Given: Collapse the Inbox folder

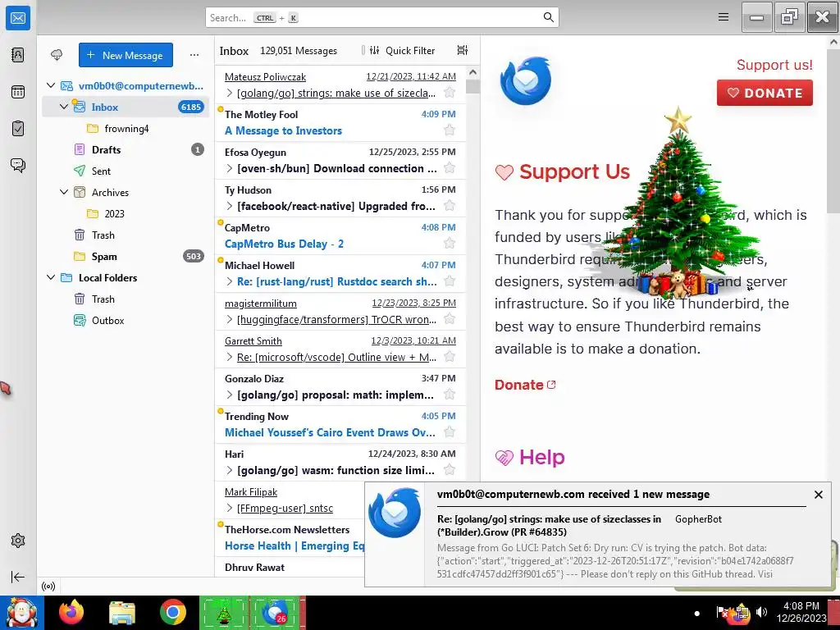Looking at the screenshot, I should coord(64,107).
